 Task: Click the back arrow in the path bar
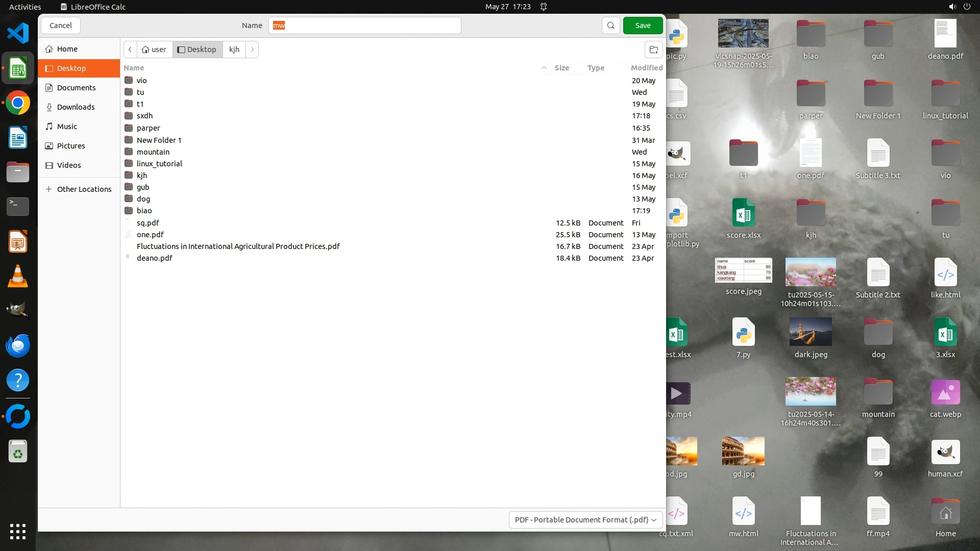[130, 49]
